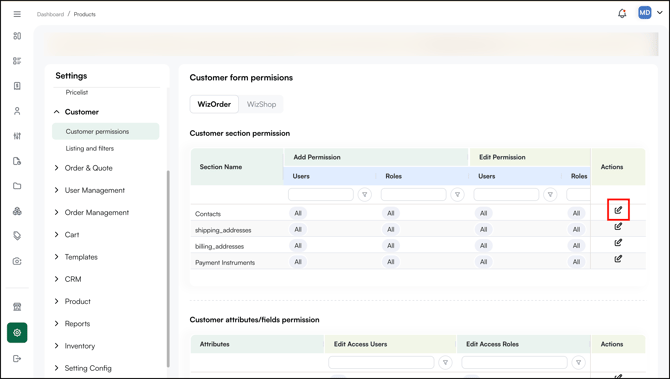Go to Dashboard breadcrumb link
This screenshot has width=670, height=379.
tap(50, 14)
